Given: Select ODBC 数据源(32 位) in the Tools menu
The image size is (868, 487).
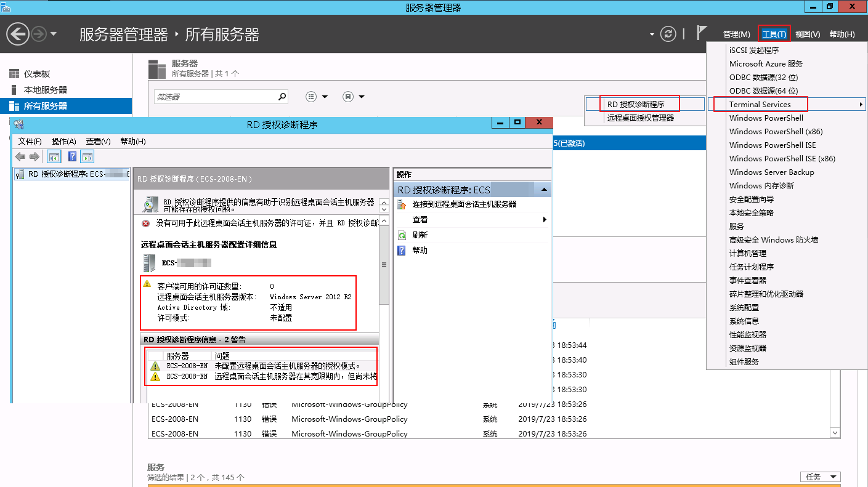Looking at the screenshot, I should pyautogui.click(x=763, y=78).
